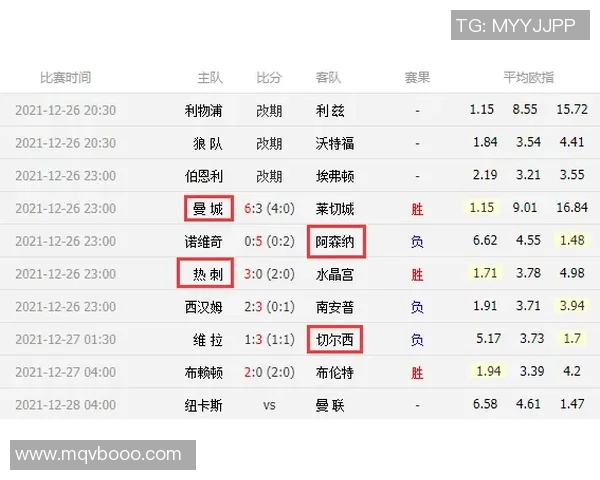600x480 pixels.
Task: Click the 比赛时间 column header
Action: [x=65, y=77]
